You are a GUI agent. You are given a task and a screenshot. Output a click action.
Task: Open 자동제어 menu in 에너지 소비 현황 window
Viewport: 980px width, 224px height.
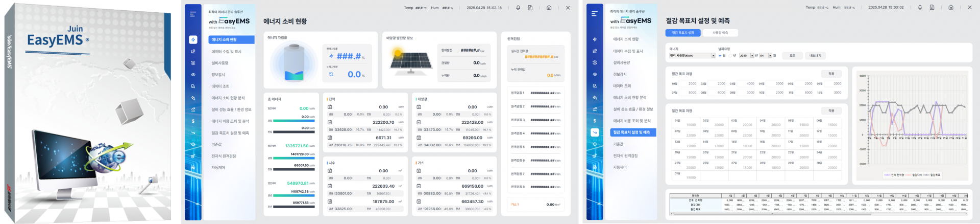(x=218, y=168)
